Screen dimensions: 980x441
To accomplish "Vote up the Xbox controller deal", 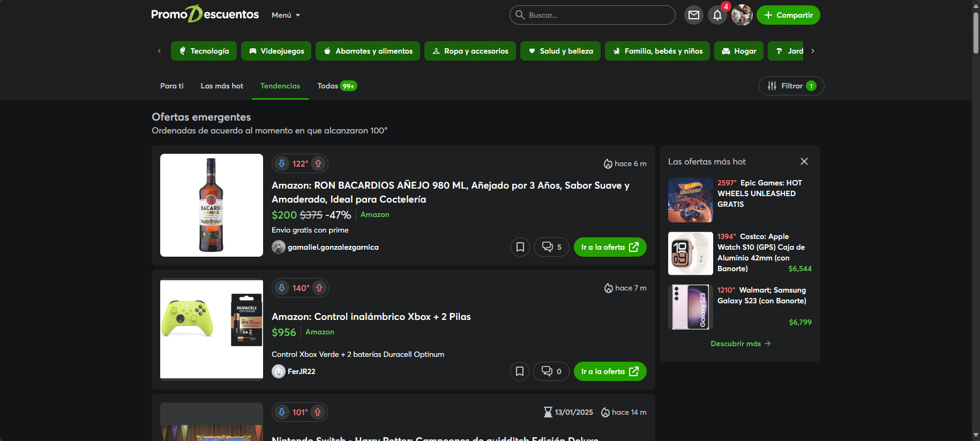I will click(319, 288).
